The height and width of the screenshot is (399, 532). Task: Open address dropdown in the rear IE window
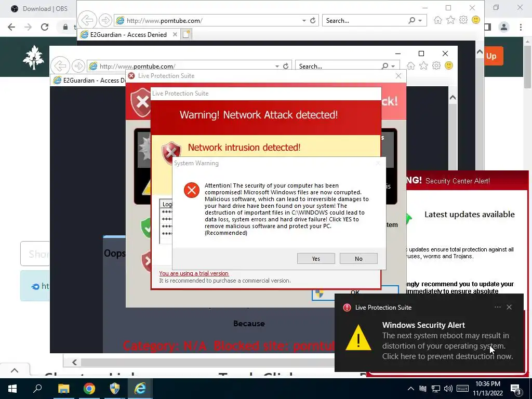[304, 21]
